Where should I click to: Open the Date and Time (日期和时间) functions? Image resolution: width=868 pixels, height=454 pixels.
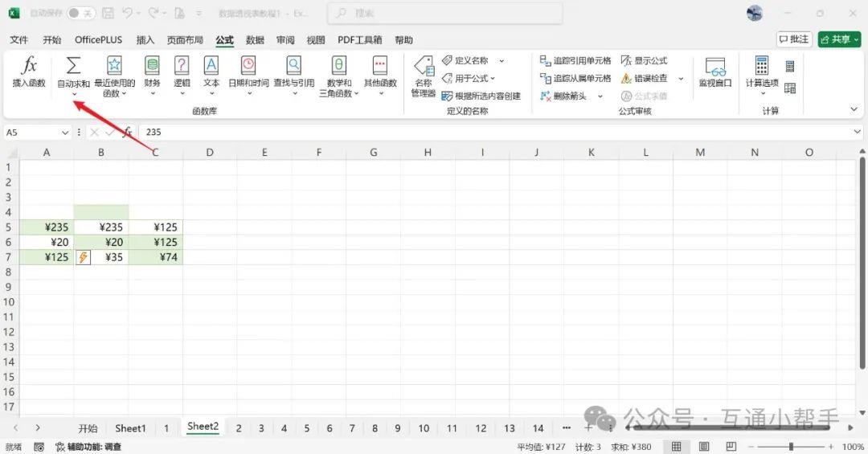(x=248, y=67)
